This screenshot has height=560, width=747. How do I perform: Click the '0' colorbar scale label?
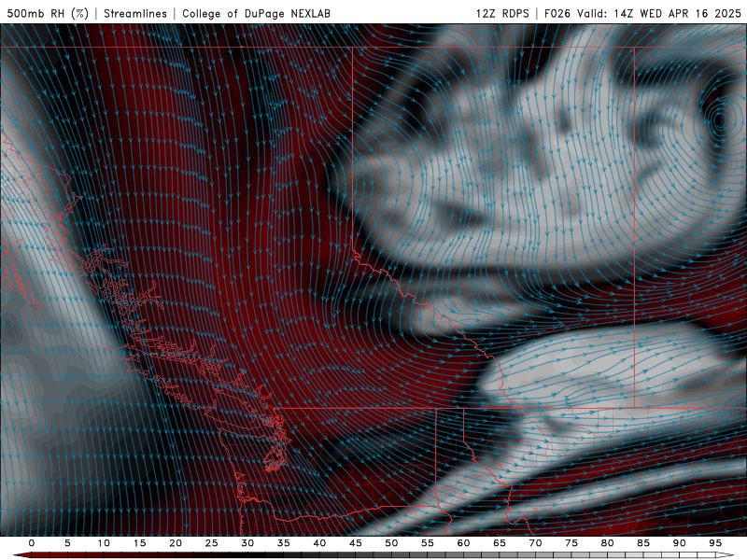32,543
